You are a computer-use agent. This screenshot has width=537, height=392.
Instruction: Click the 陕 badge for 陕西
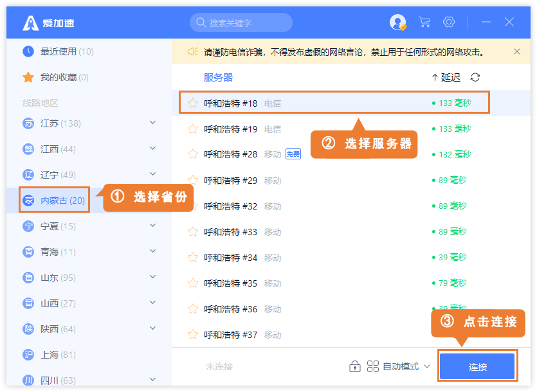[x=28, y=328]
